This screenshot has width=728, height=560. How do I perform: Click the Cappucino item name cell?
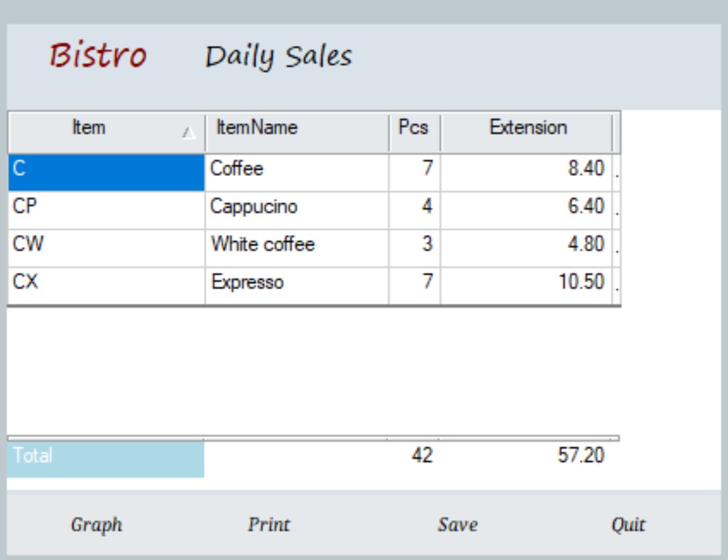coord(296,210)
